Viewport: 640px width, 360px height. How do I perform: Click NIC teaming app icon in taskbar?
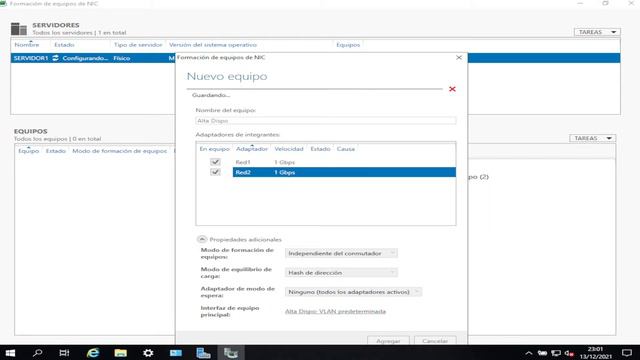point(231,353)
